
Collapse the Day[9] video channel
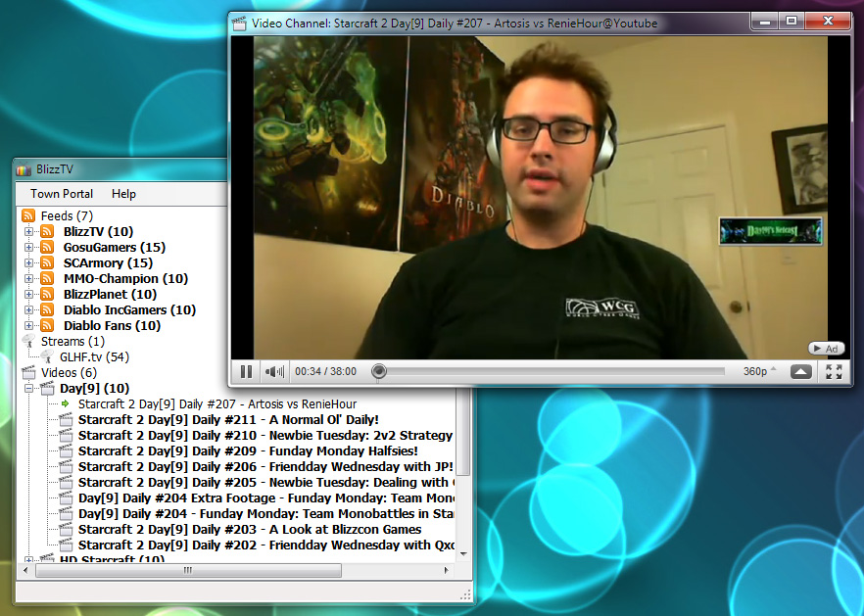(x=28, y=389)
